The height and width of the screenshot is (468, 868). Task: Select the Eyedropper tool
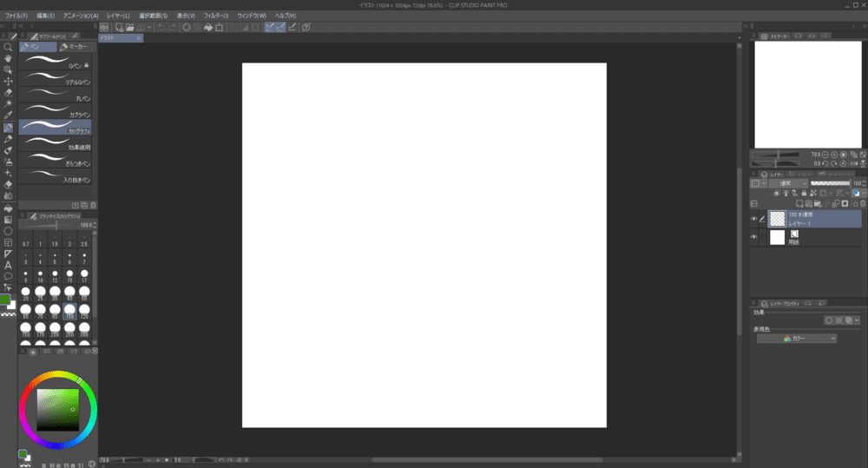point(8,115)
